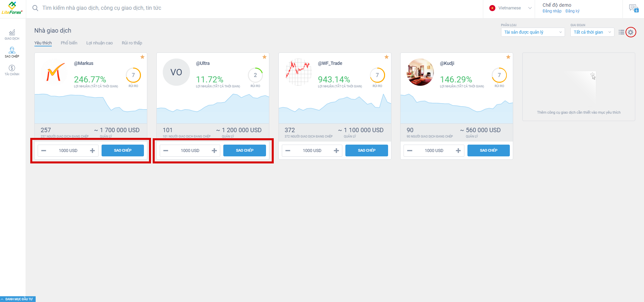Viewport: 644px width, 302px height.
Task: Decrease @Ultra copy amount with minus
Action: pos(166,151)
